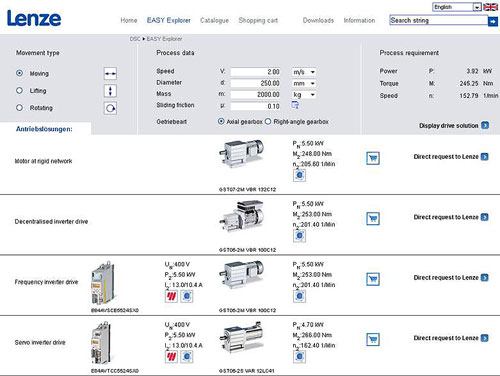Click Direct request to Lenze for frequency inverter
500x376 pixels.
[446, 277]
